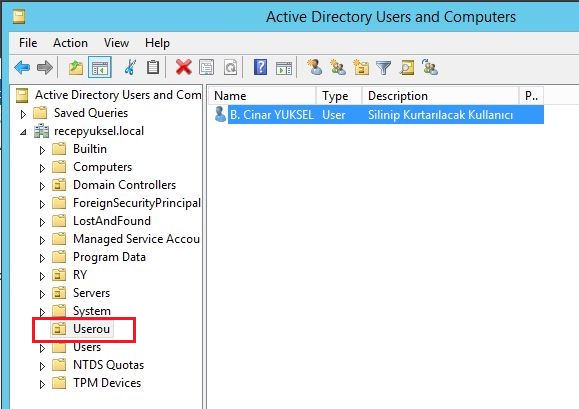Collapse the recepyuksel.local domain node
The width and height of the screenshot is (579, 409).
[x=23, y=132]
